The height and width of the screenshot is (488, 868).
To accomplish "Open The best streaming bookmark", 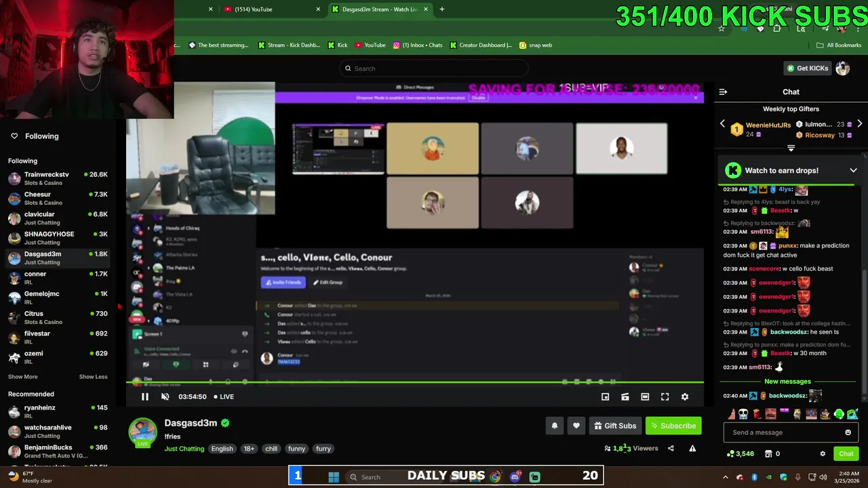I will pyautogui.click(x=218, y=45).
